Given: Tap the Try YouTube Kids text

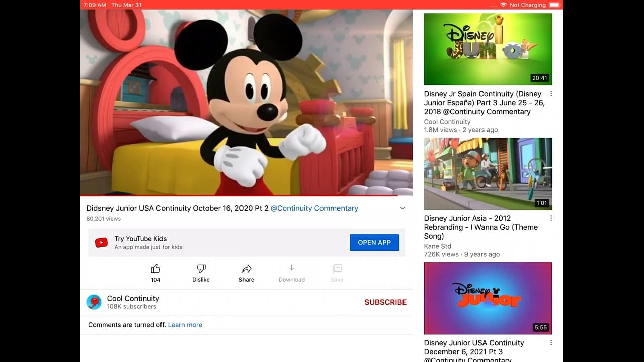Looking at the screenshot, I should pos(140,239).
